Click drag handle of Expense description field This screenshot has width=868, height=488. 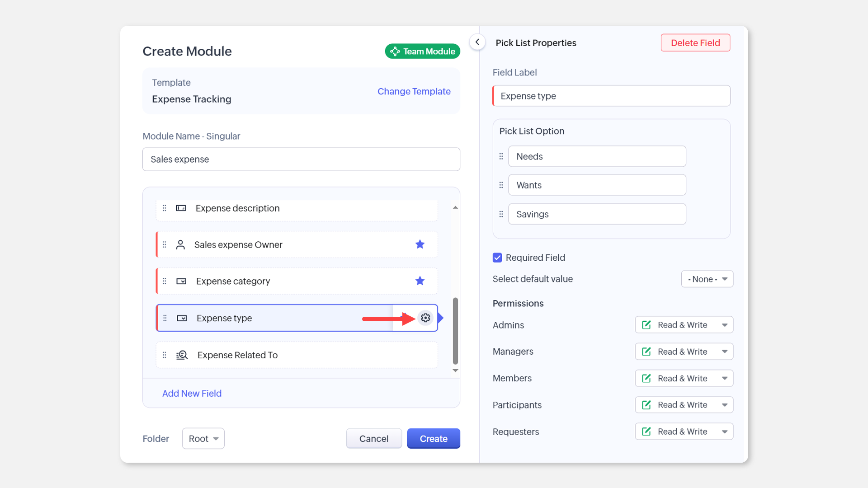click(165, 208)
